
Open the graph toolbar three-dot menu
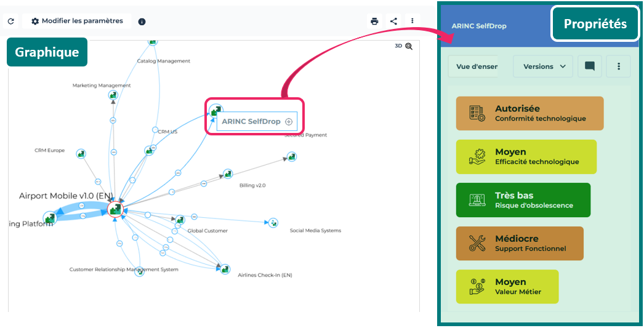(x=412, y=21)
